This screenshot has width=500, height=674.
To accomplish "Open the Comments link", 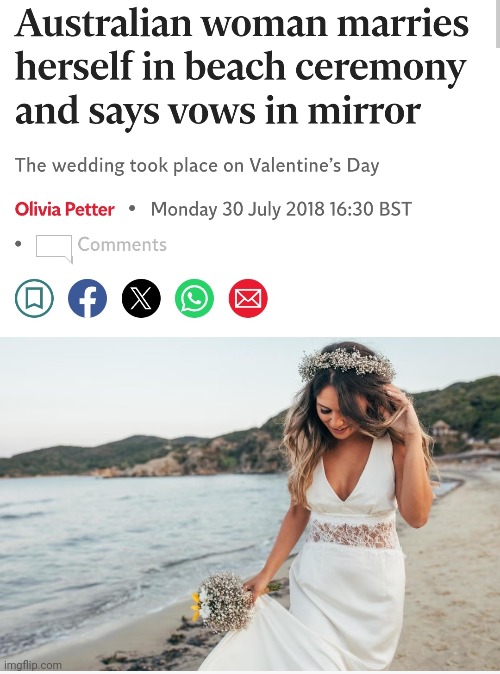I will coord(122,245).
